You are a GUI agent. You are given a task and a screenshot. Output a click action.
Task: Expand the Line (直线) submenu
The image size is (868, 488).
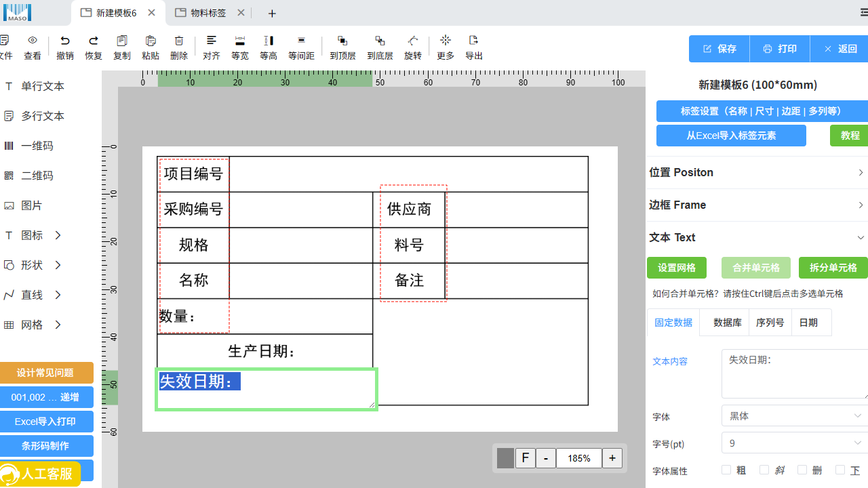58,295
